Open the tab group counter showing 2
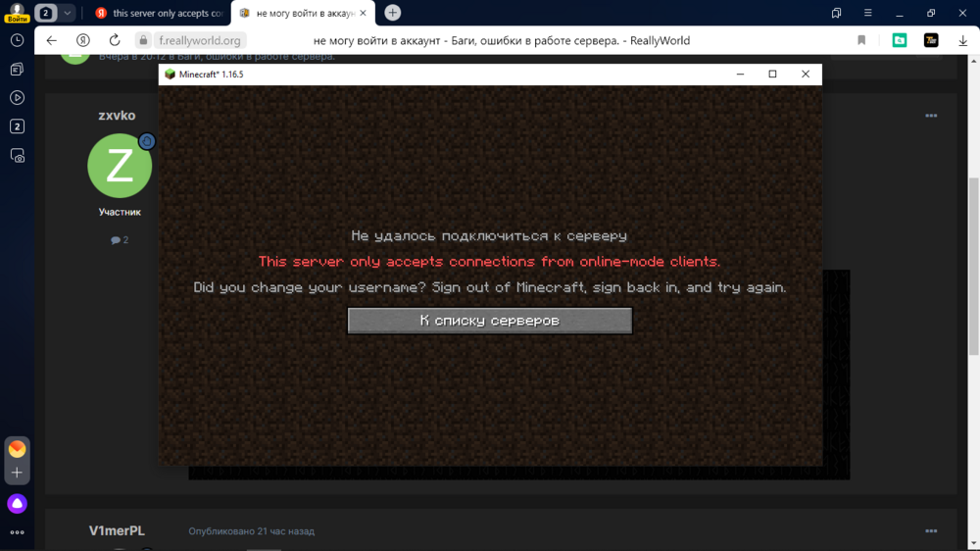This screenshot has height=551, width=980. [46, 13]
